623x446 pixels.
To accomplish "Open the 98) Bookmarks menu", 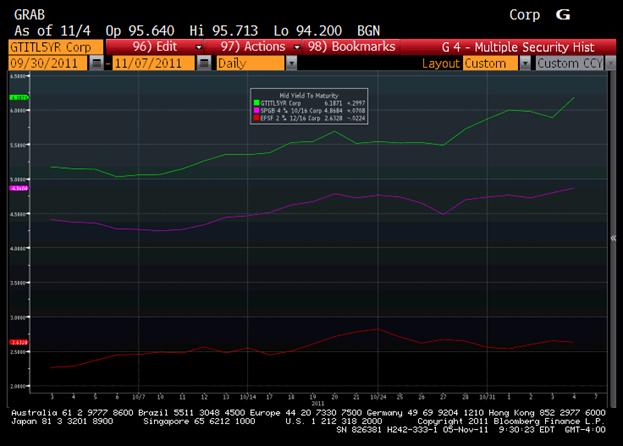I will point(352,47).
